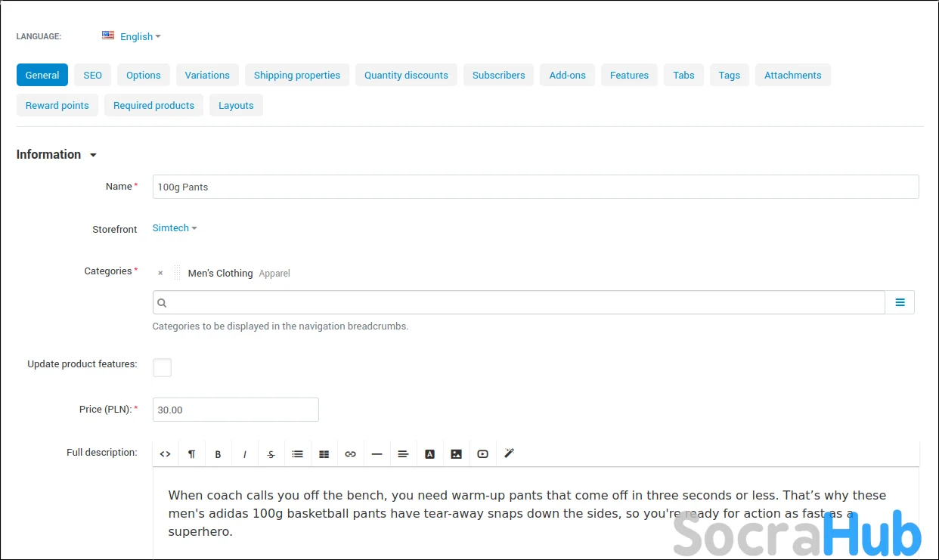
Task: Apply italic formatting in description editor
Action: (x=244, y=454)
